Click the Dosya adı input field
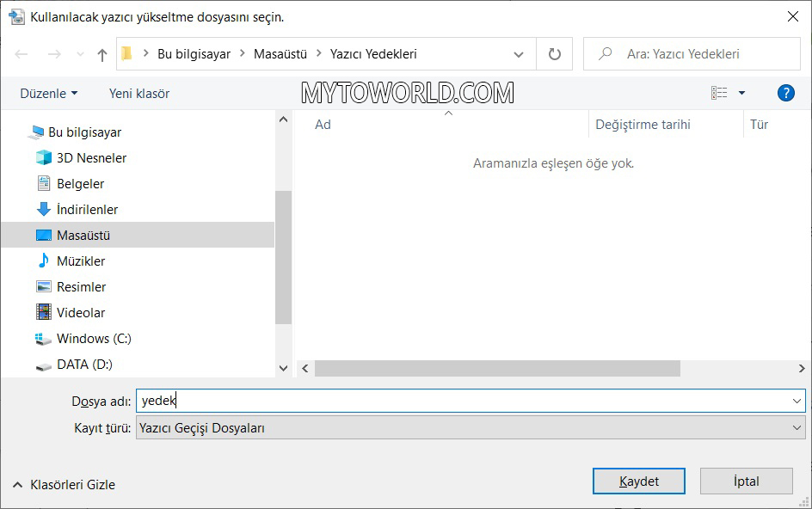Image resolution: width=812 pixels, height=509 pixels. [344, 401]
